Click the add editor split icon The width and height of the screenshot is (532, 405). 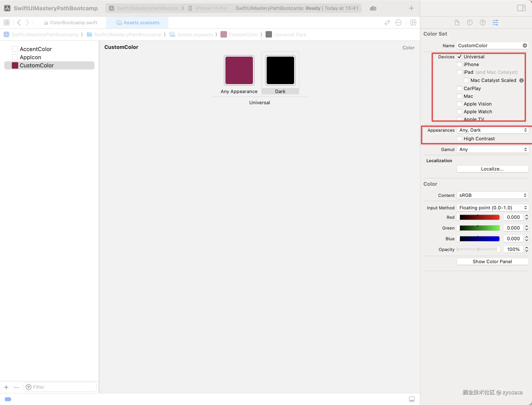pyautogui.click(x=413, y=23)
